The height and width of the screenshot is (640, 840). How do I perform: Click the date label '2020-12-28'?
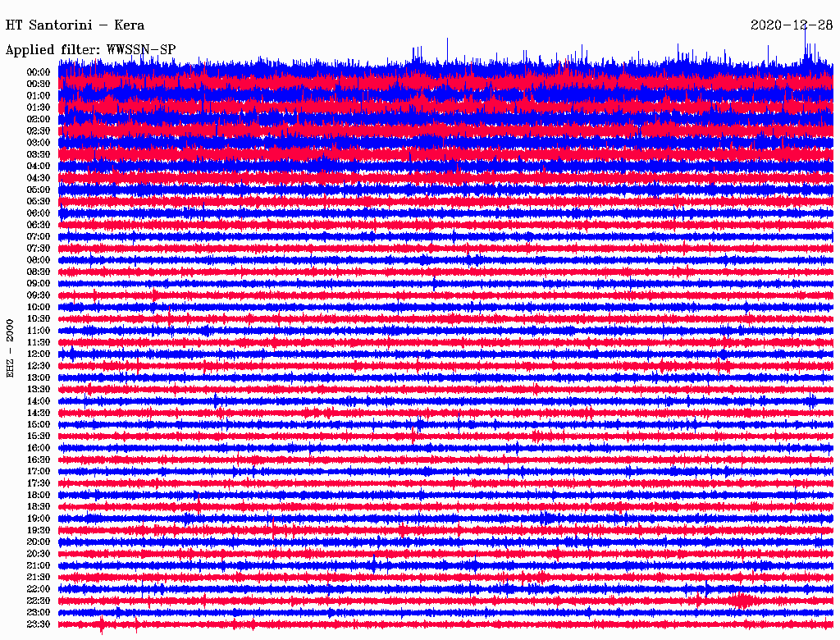792,25
